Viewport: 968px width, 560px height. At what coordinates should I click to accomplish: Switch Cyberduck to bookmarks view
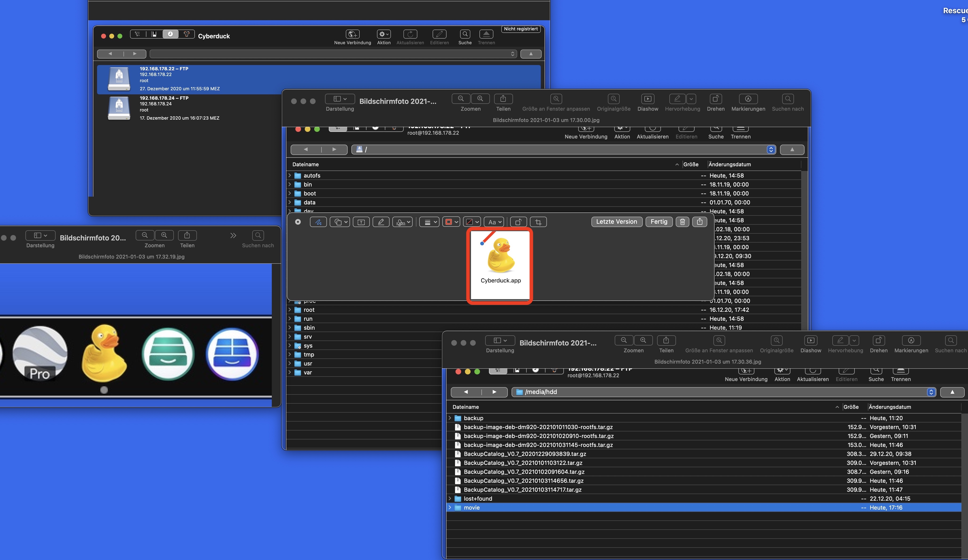tap(154, 34)
